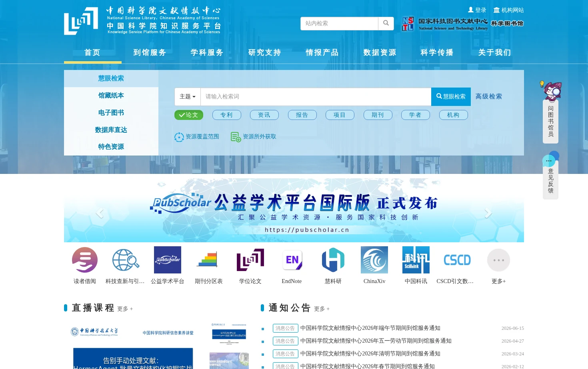Viewport: 588px width, 369px height.
Task: Click the 资源所外获取 document icon link
Action: pyautogui.click(x=254, y=137)
